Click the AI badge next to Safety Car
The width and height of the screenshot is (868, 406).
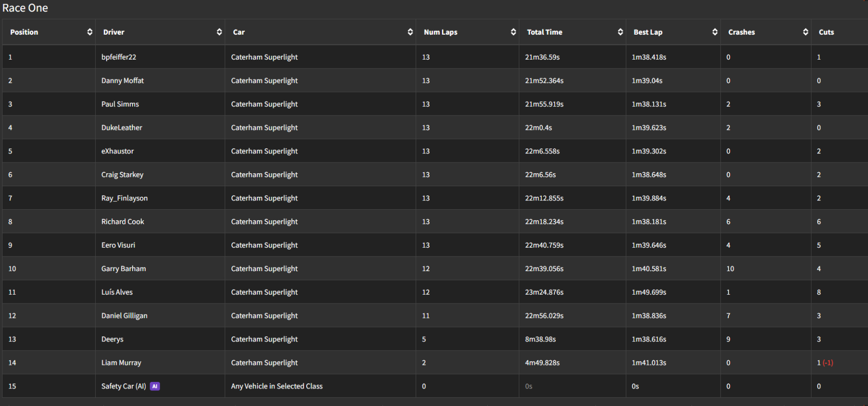tap(155, 386)
